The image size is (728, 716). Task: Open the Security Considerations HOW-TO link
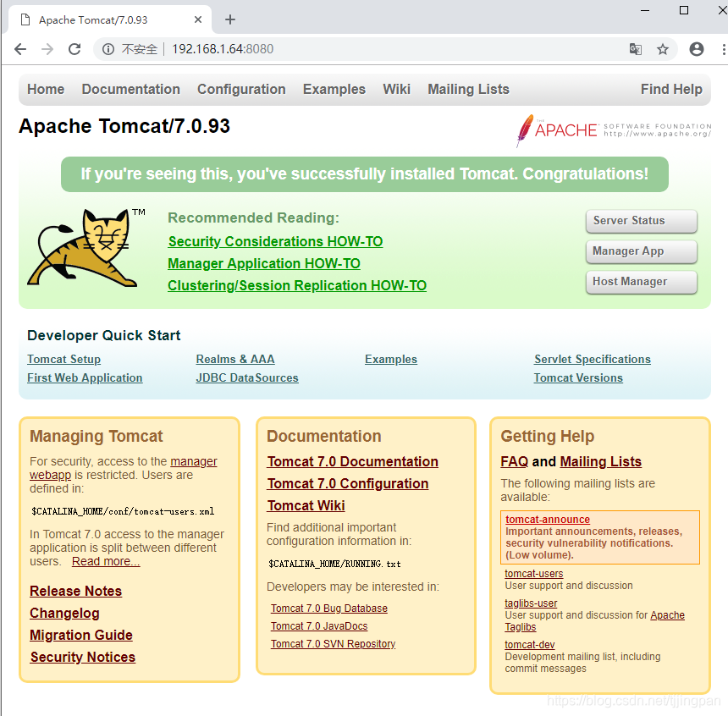tap(275, 241)
